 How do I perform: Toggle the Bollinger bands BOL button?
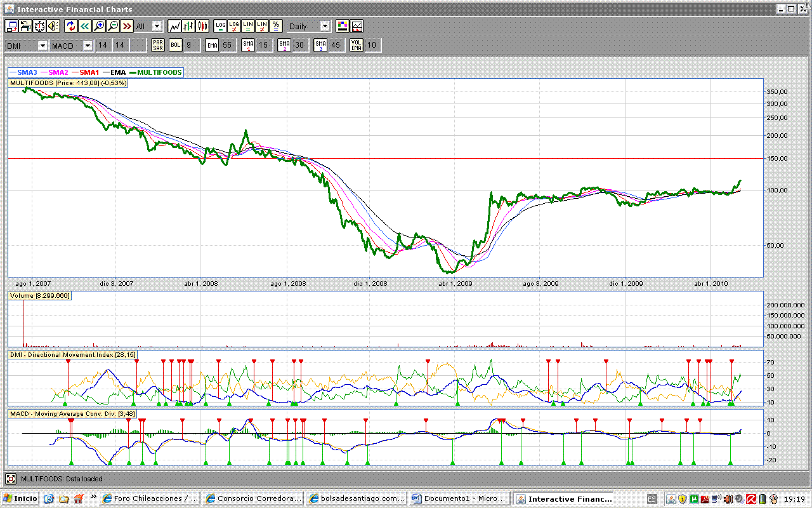click(175, 45)
